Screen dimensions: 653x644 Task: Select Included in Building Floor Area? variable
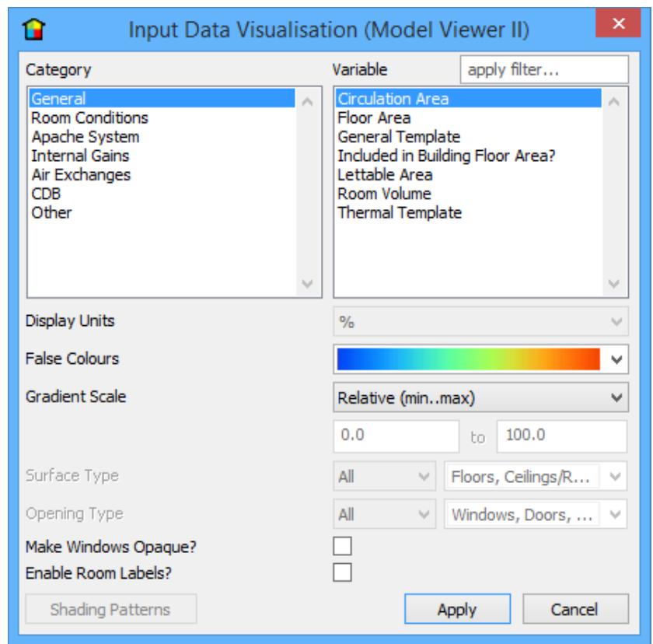click(x=469, y=156)
